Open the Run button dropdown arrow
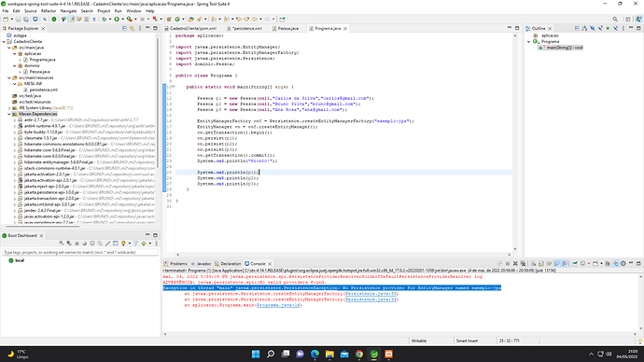The width and height of the screenshot is (644, 362). 122,20
